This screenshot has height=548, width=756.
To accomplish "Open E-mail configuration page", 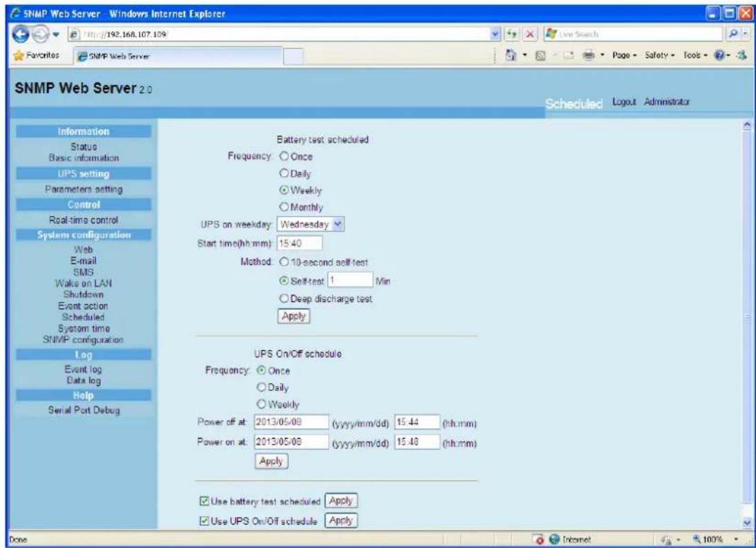I will coord(84,260).
